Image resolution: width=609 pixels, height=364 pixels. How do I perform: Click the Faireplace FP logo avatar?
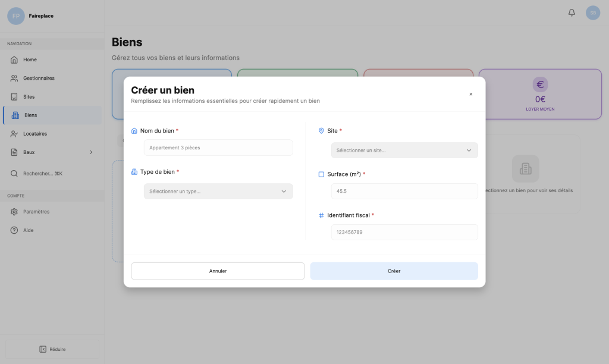(16, 16)
